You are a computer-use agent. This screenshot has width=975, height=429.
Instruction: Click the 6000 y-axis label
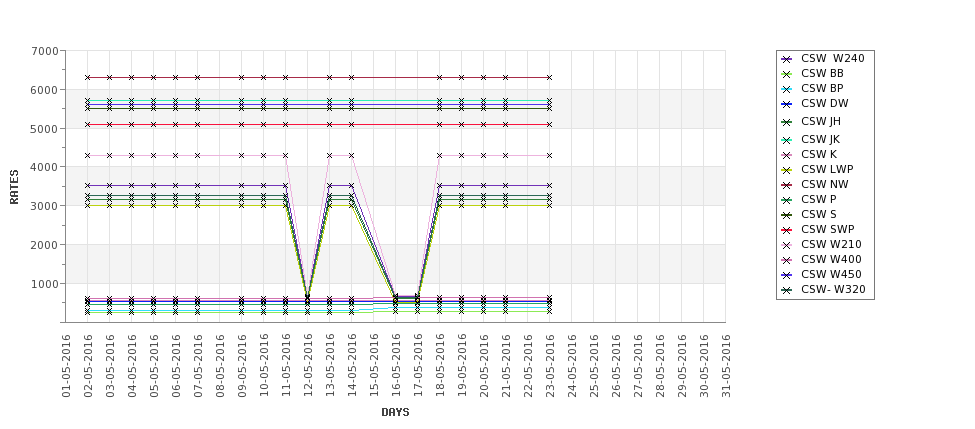coord(45,90)
